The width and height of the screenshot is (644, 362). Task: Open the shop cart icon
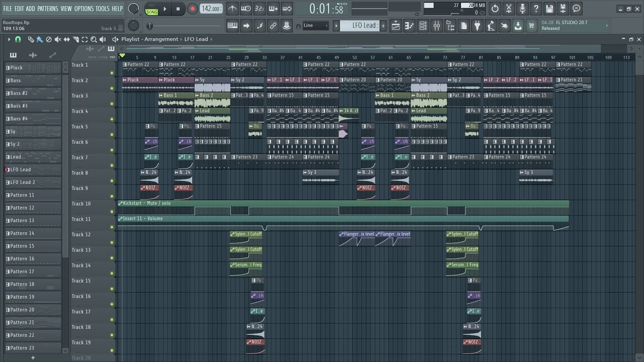[531, 26]
